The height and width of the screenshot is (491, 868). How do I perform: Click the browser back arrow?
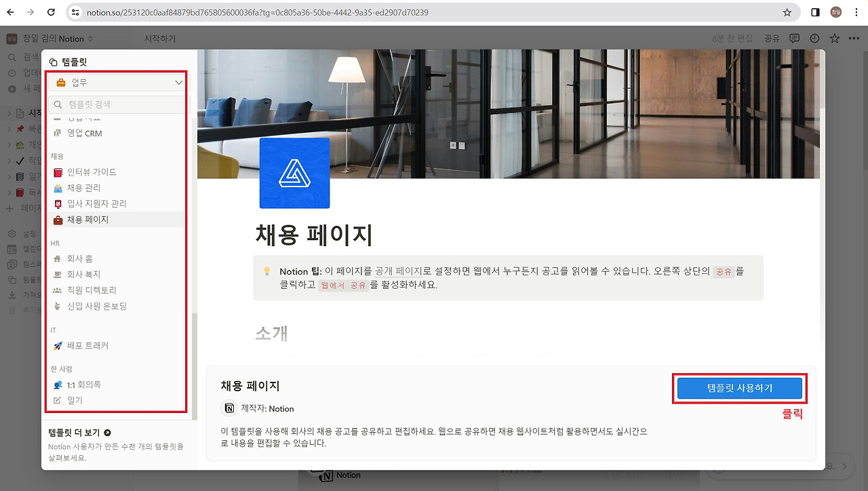click(x=10, y=12)
